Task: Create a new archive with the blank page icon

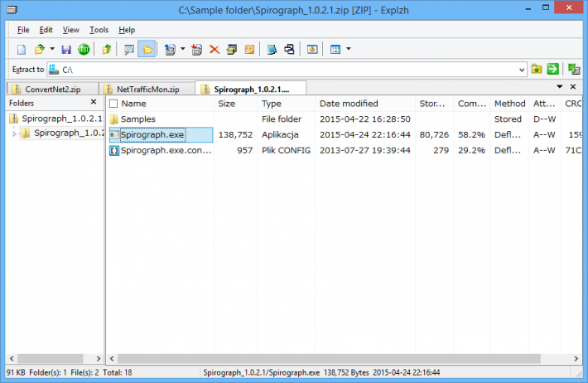Action: [x=22, y=49]
